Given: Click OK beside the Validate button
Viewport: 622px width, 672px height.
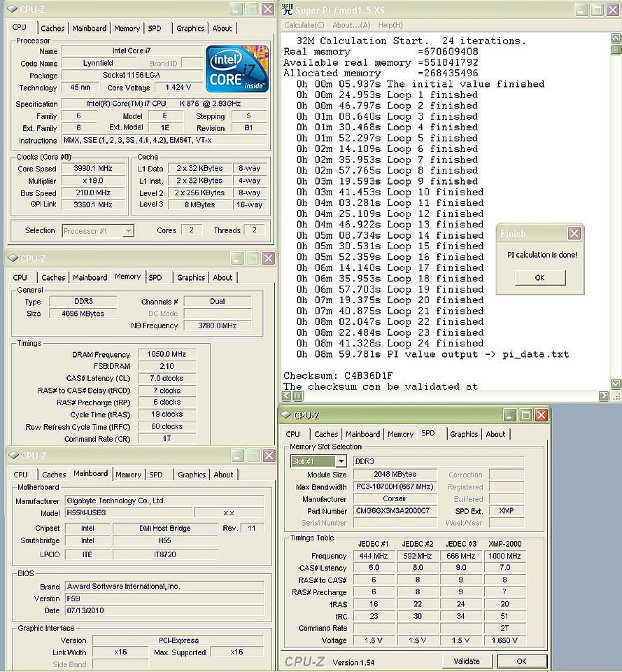Looking at the screenshot, I should point(521,661).
